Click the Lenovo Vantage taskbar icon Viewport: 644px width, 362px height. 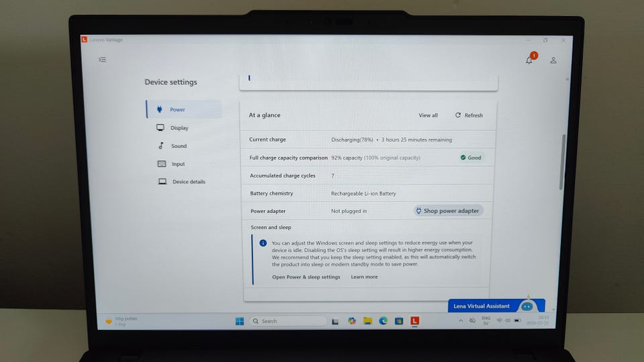(415, 321)
